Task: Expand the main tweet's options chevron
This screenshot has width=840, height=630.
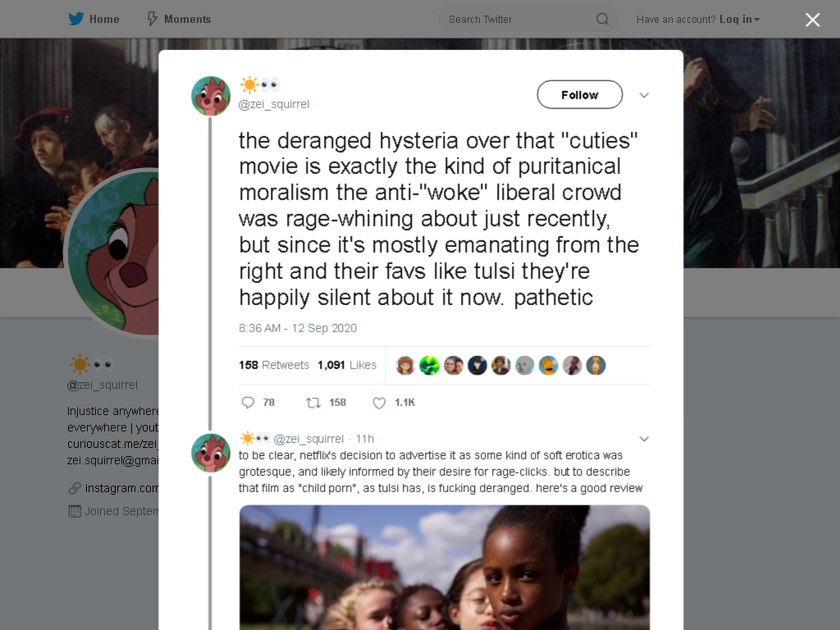Action: click(644, 95)
